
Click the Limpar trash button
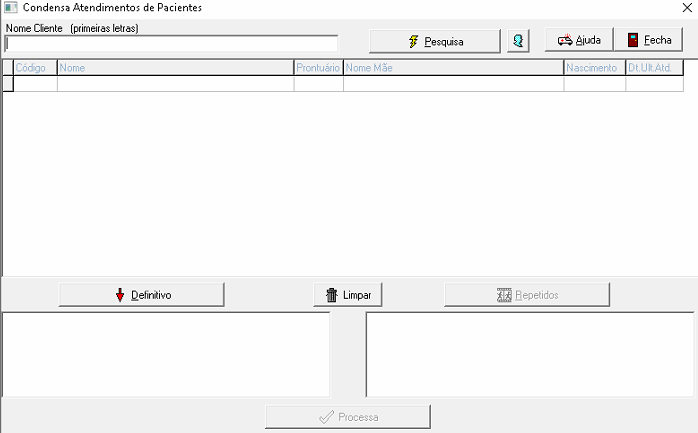(x=348, y=295)
